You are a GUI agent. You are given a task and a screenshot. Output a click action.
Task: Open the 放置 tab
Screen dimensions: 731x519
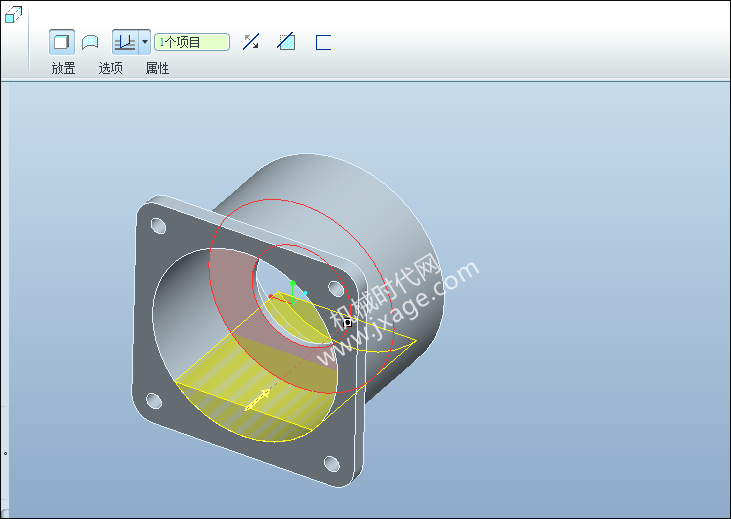63,68
